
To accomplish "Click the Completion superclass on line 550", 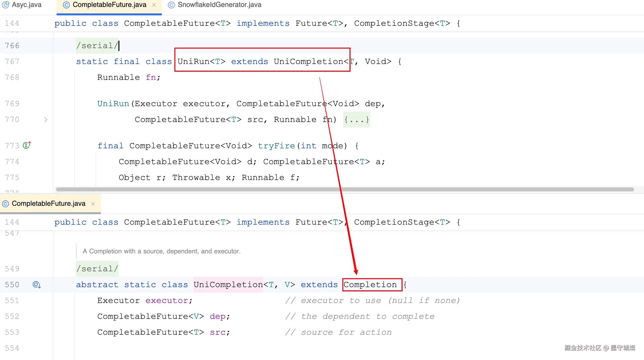I will (370, 284).
